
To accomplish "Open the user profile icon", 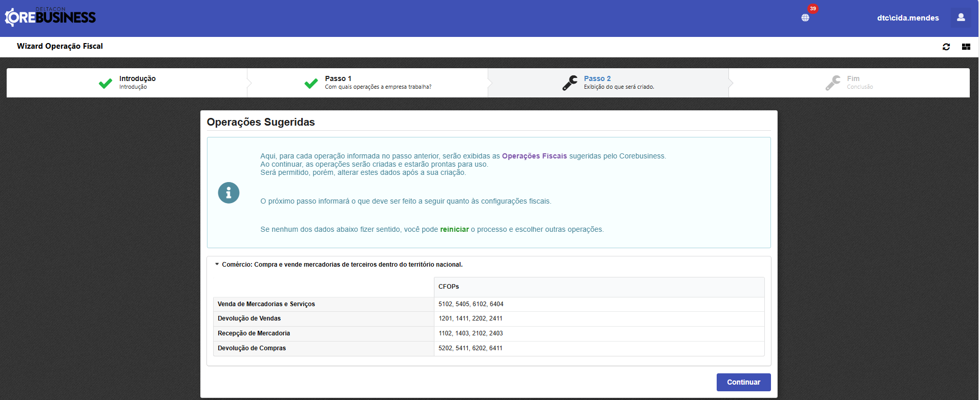I will 961,17.
